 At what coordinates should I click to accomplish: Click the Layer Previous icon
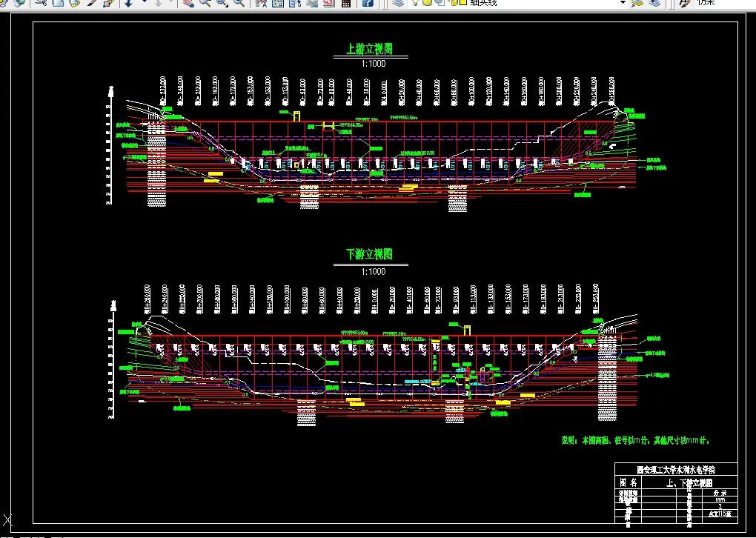tap(654, 3)
